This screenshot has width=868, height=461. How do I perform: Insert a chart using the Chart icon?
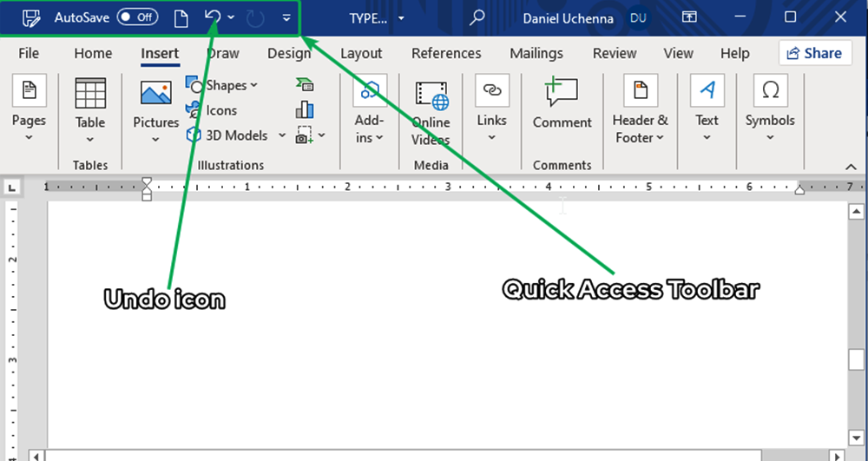coord(305,109)
